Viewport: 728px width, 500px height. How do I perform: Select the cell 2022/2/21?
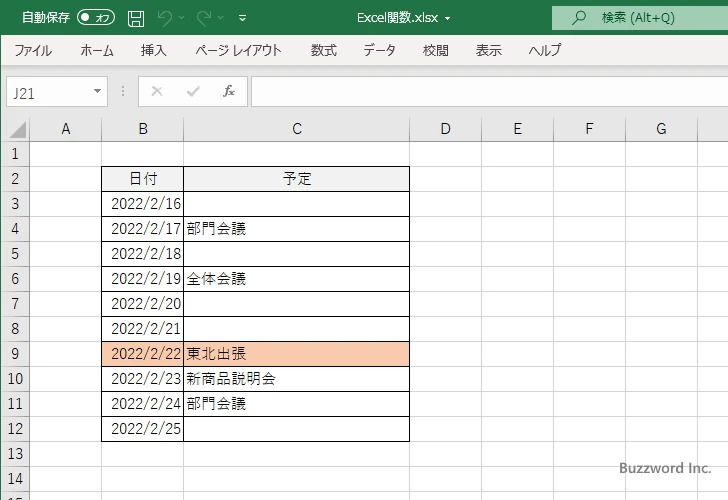click(143, 329)
